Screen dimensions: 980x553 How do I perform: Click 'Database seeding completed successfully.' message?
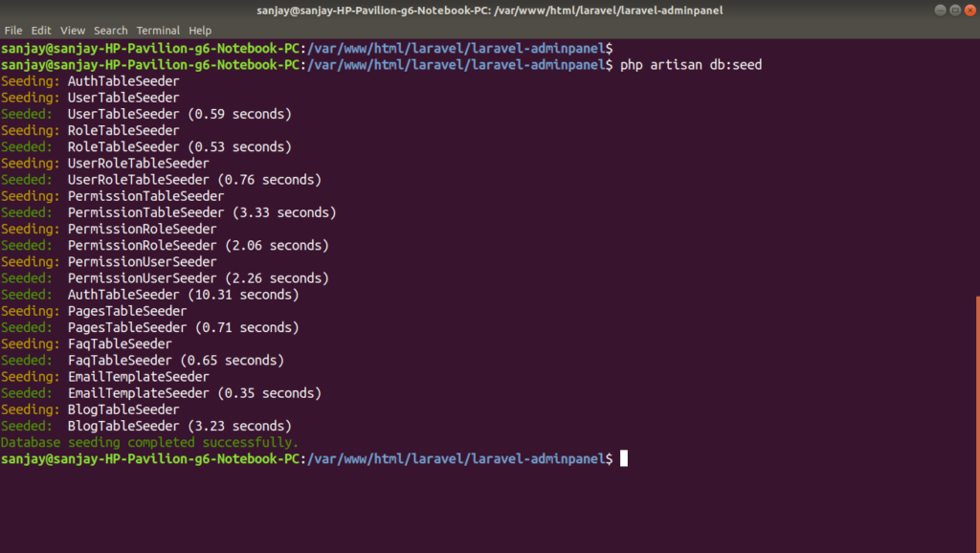(x=150, y=442)
